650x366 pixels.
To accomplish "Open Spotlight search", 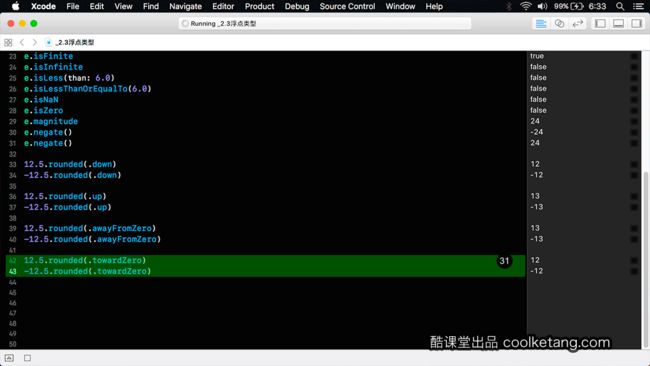I will tap(620, 6).
